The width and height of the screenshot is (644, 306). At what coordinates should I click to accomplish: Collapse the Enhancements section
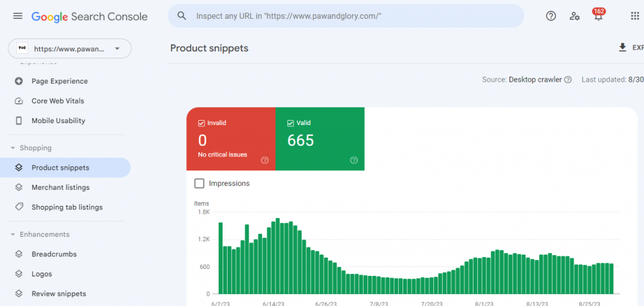pyautogui.click(x=13, y=234)
